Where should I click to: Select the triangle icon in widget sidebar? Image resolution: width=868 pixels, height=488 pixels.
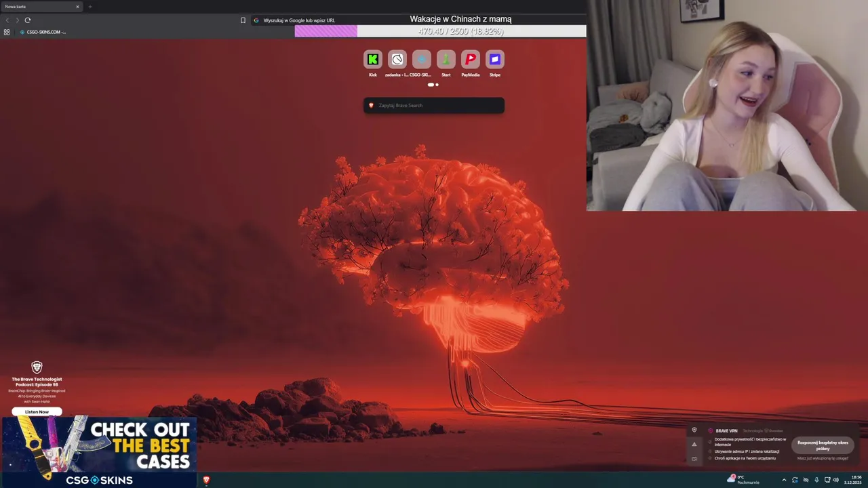[x=694, y=445]
